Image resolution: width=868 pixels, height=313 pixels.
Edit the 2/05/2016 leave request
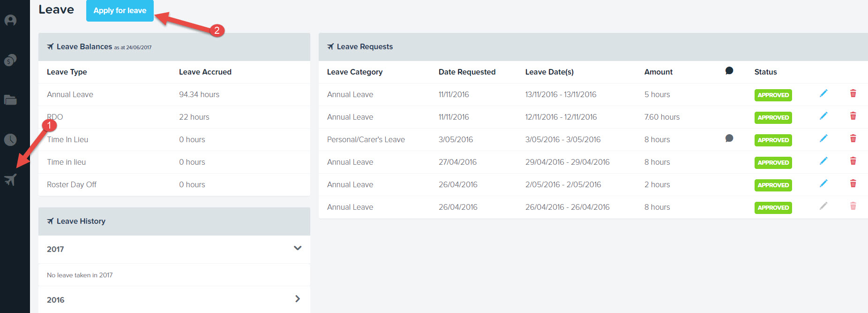click(823, 183)
